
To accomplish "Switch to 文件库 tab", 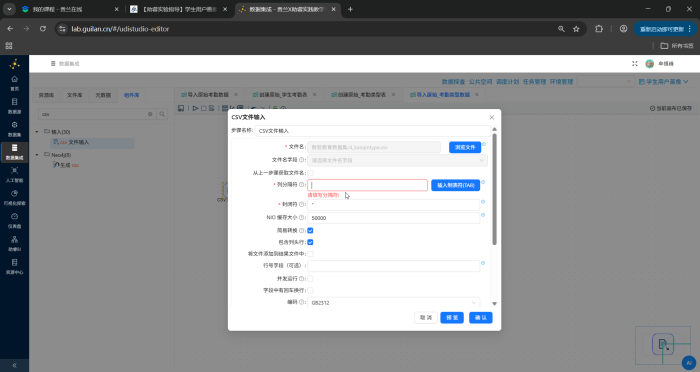I will click(75, 95).
